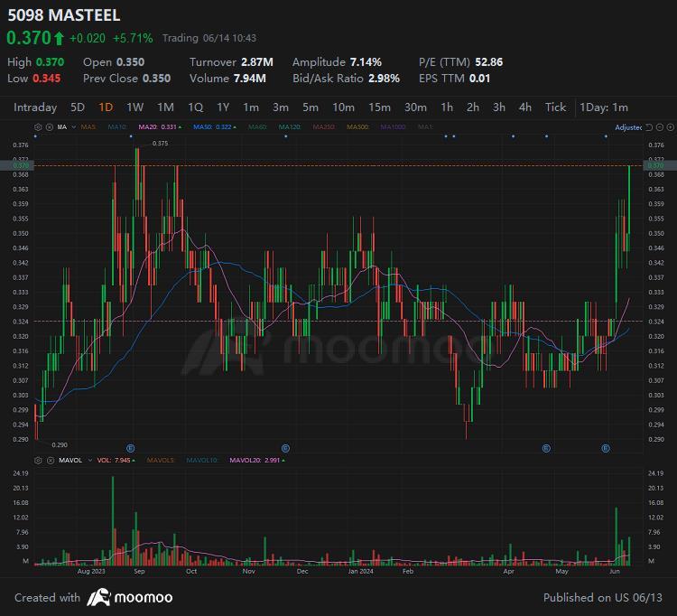Click the 0.290 low price label on chart
This screenshot has width=677, height=616.
tap(60, 445)
